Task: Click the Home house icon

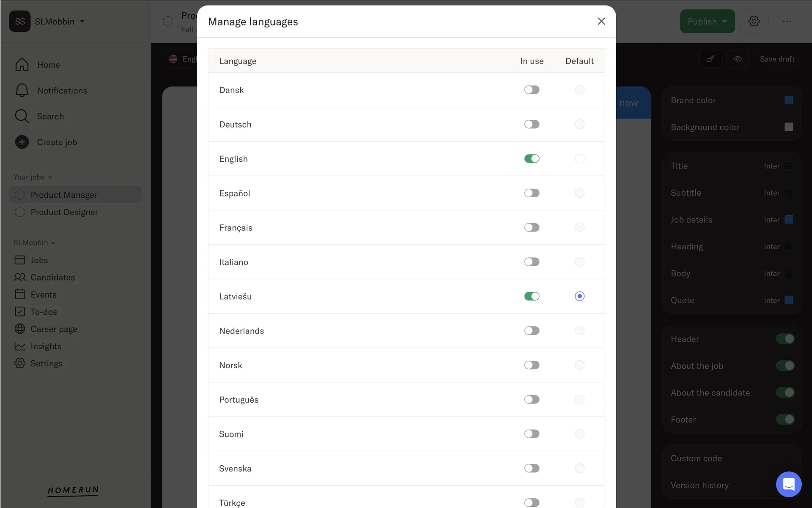Action: (22, 65)
